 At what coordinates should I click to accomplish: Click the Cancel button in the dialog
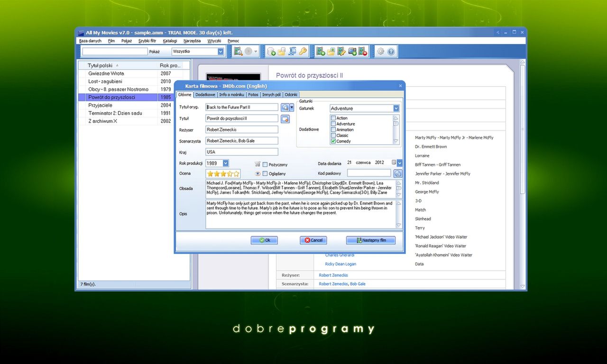pos(313,240)
